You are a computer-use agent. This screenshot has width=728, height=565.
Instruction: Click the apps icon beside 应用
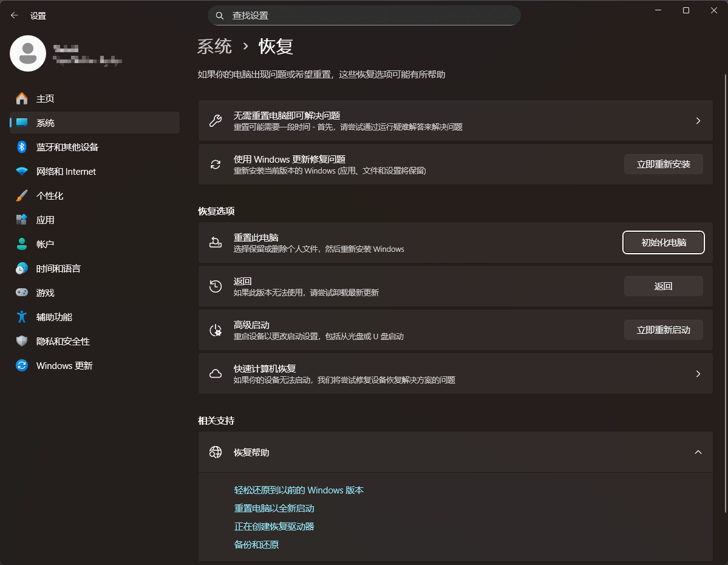pyautogui.click(x=22, y=220)
